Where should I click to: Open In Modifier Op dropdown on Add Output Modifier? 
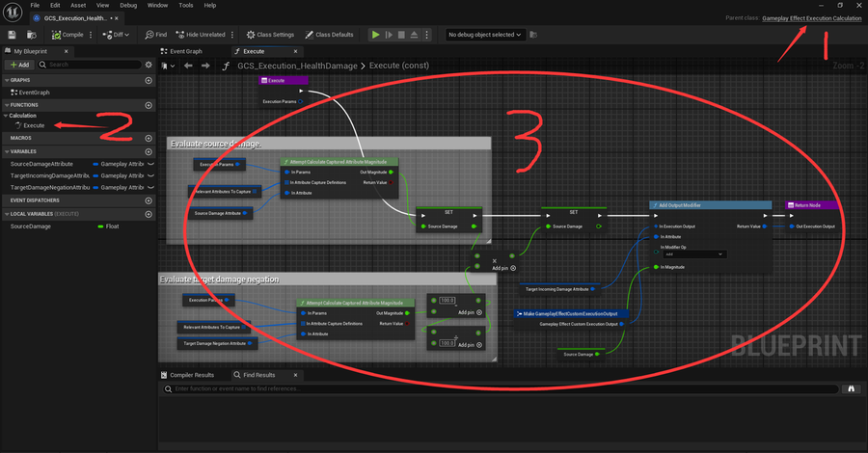(694, 254)
